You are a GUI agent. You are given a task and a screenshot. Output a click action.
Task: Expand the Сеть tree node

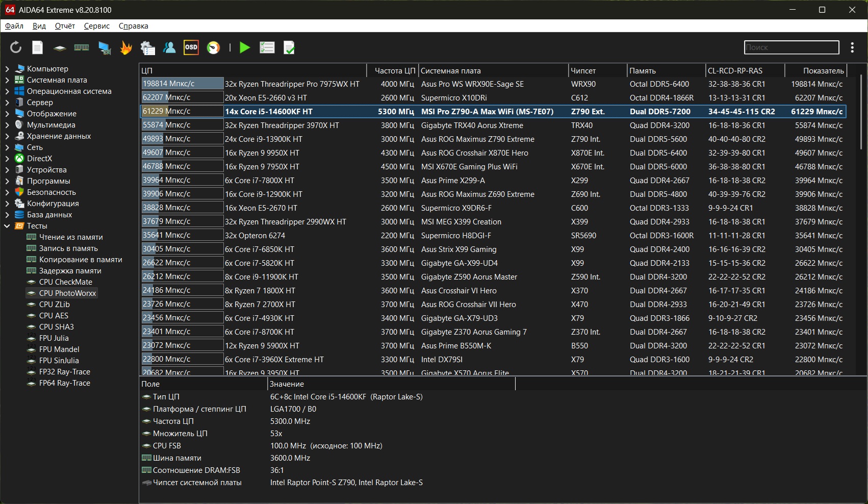(x=7, y=147)
